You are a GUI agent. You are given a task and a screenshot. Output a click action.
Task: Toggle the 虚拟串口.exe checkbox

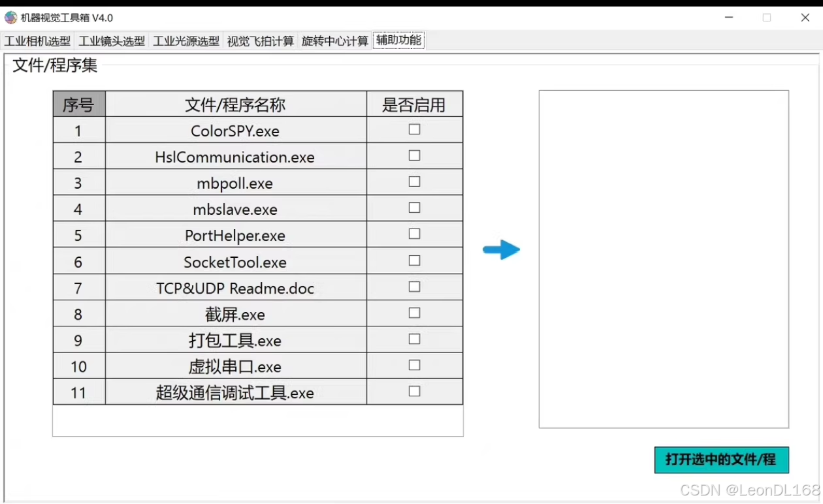click(414, 365)
